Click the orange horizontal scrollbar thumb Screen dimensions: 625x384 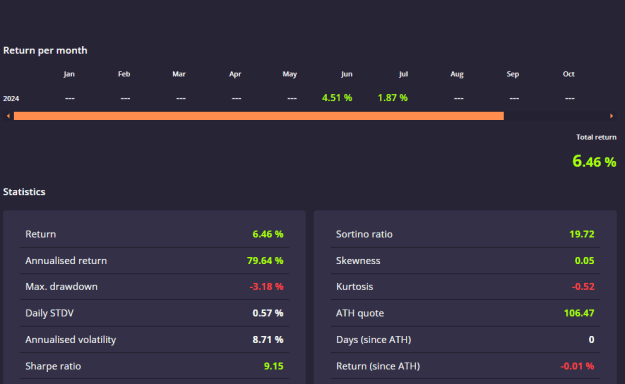tap(259, 116)
